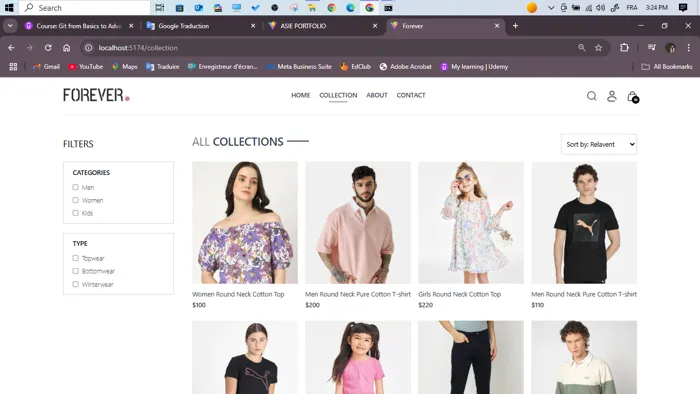Open the browser extensions puzzle icon
700x394 pixels.
tap(624, 48)
